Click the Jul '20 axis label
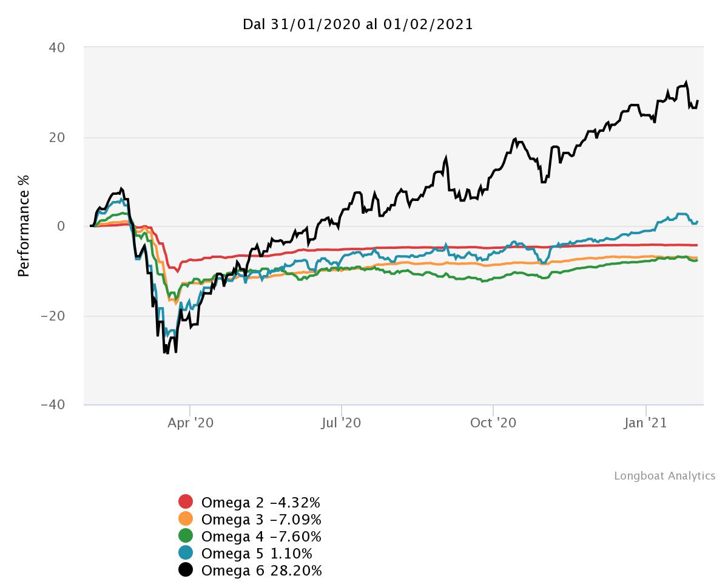728x584 pixels. click(x=342, y=423)
